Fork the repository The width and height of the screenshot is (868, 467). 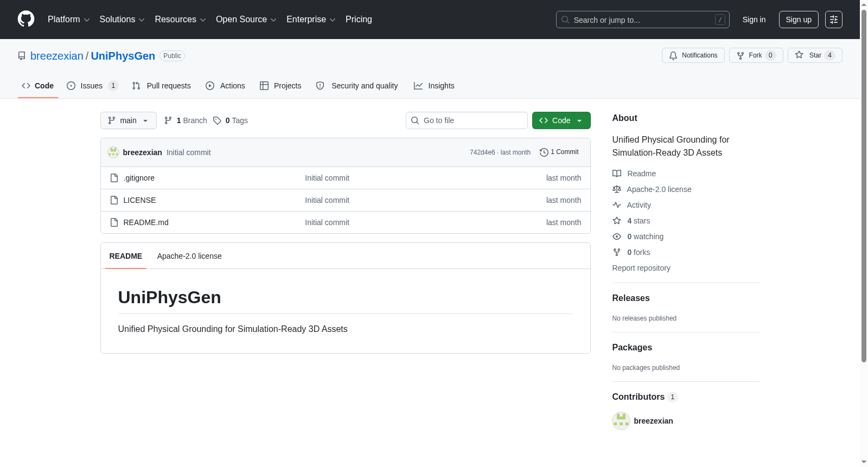point(756,55)
